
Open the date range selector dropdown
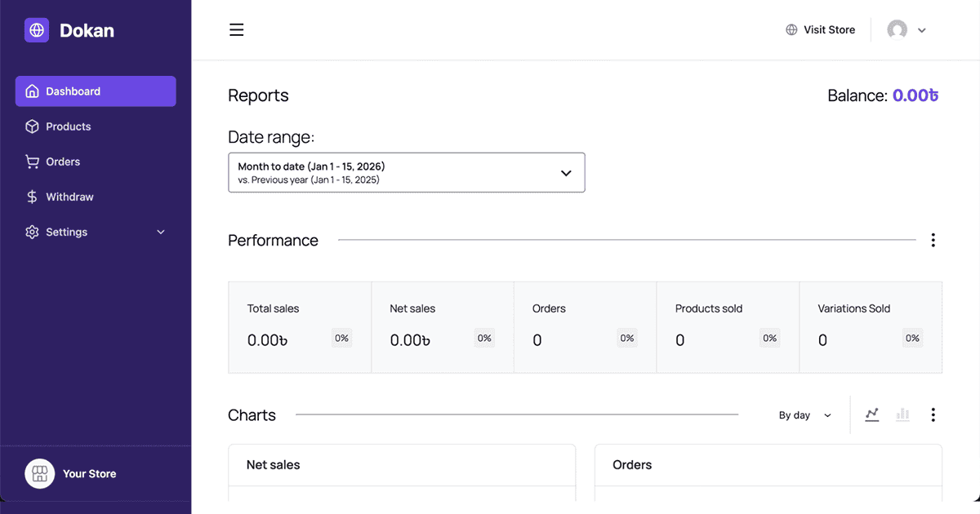click(x=406, y=172)
